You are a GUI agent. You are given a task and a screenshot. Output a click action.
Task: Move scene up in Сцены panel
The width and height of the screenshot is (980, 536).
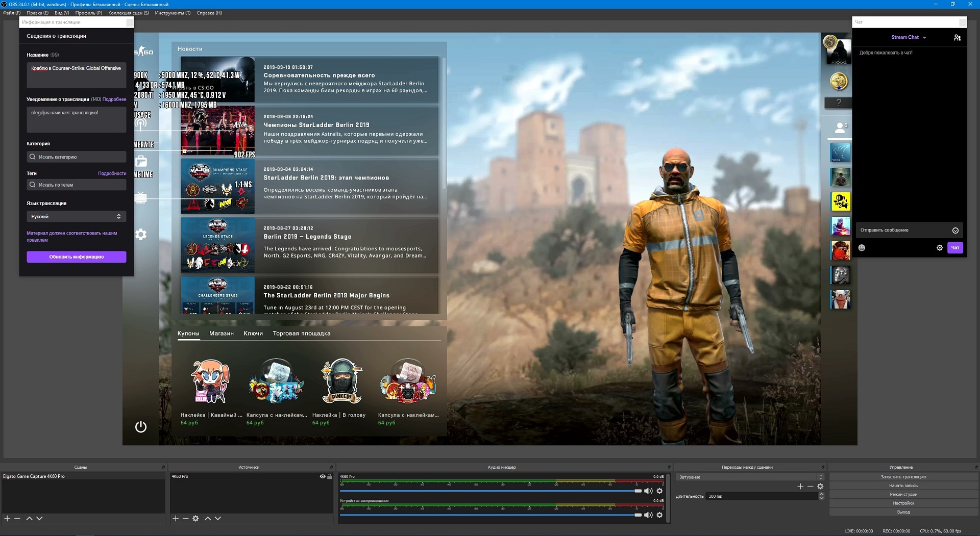[29, 518]
